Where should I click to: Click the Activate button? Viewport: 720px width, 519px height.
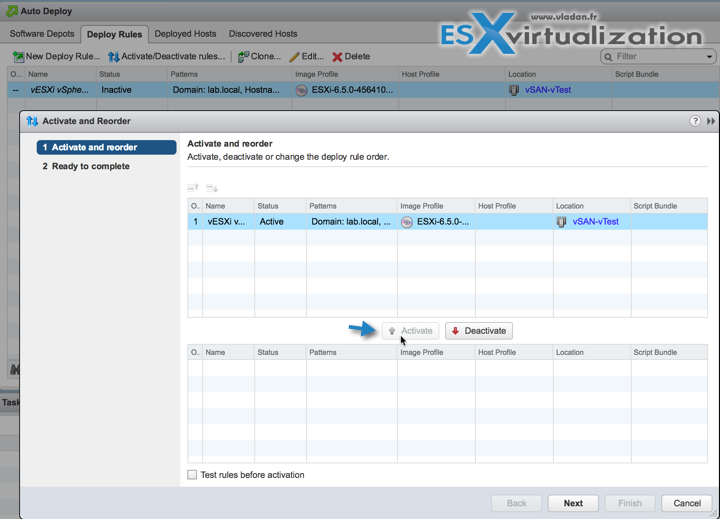[x=411, y=331]
